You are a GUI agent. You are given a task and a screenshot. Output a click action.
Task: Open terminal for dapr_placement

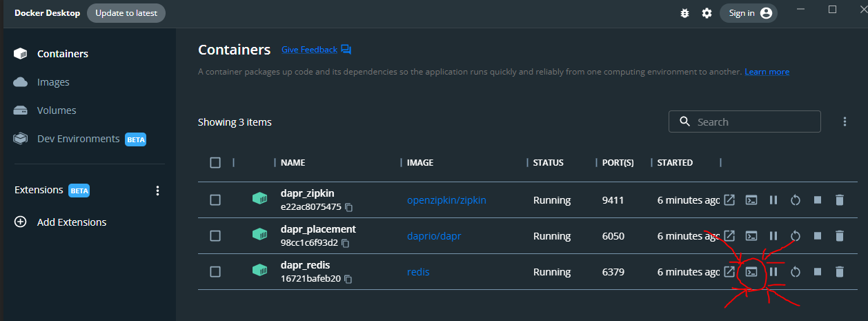point(751,236)
